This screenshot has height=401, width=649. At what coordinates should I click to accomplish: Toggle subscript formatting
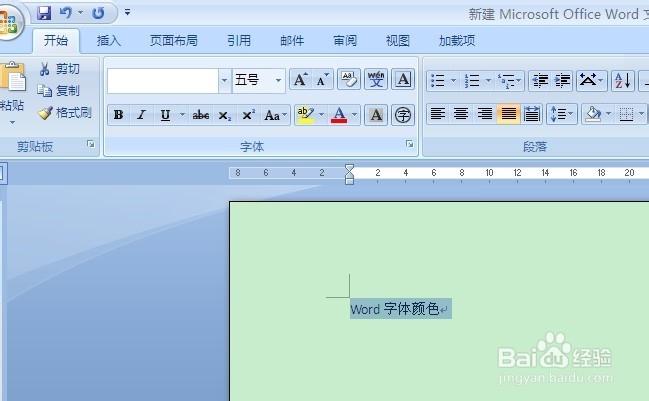[224, 115]
